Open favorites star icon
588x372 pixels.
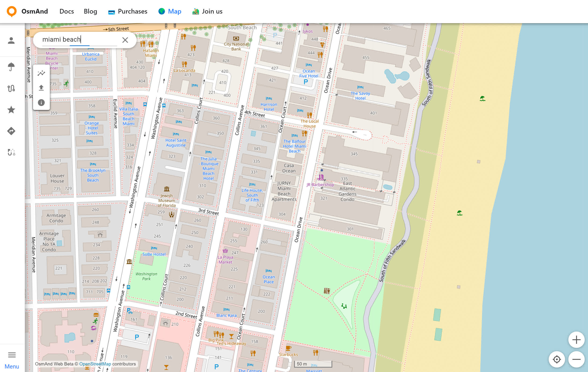[x=11, y=109]
